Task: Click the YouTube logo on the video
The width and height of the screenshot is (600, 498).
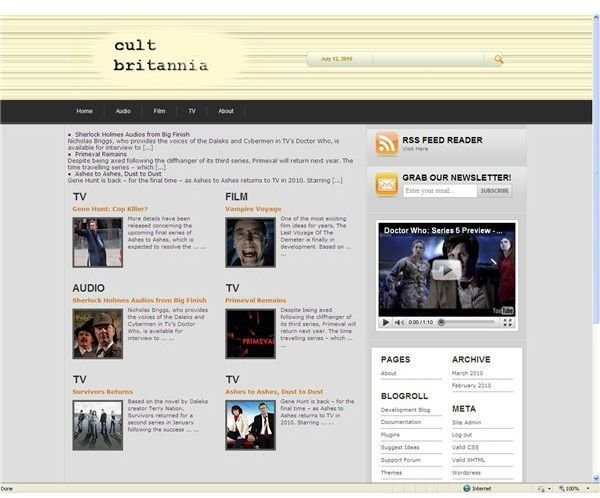Action: 503,310
